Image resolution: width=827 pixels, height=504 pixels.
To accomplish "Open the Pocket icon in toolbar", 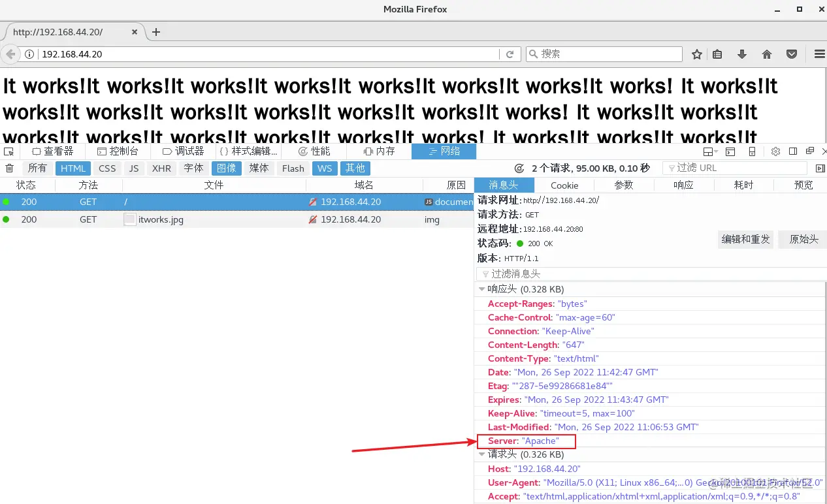I will pyautogui.click(x=792, y=54).
